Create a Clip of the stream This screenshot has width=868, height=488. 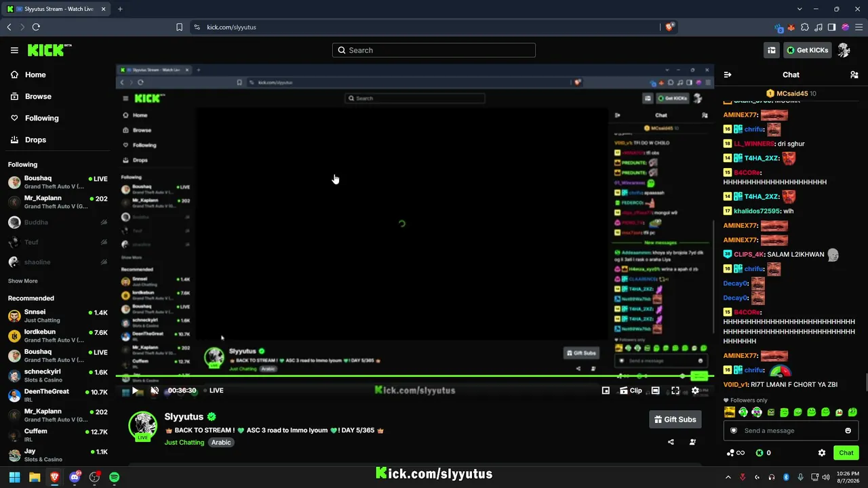631,390
